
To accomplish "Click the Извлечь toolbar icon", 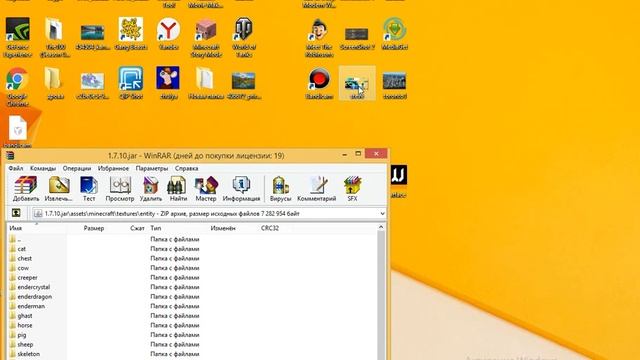I will point(58,189).
